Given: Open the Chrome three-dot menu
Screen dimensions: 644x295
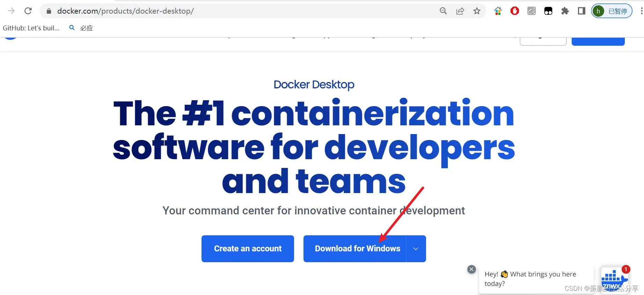Looking at the screenshot, I should coord(642,11).
